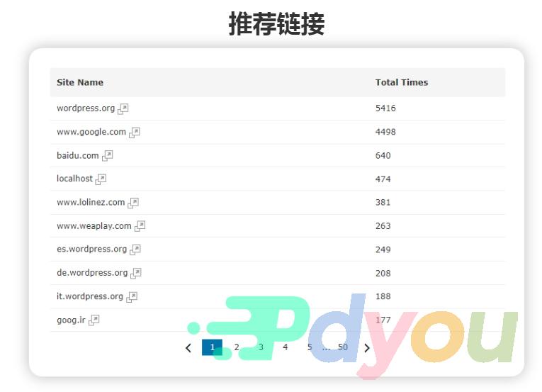Select the 5416 total times value
This screenshot has width=542, height=392.
coord(385,108)
